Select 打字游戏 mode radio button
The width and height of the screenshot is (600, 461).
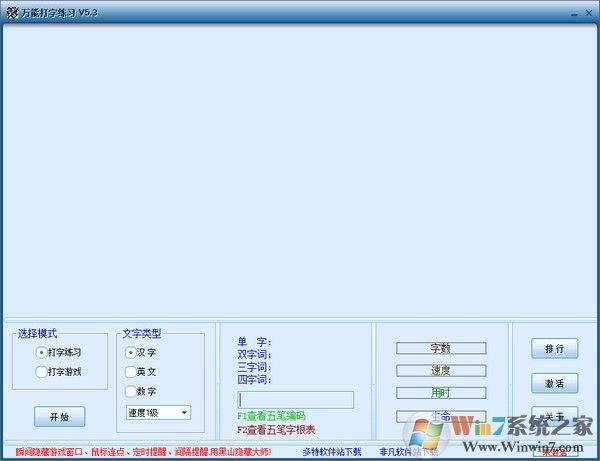tap(41, 372)
